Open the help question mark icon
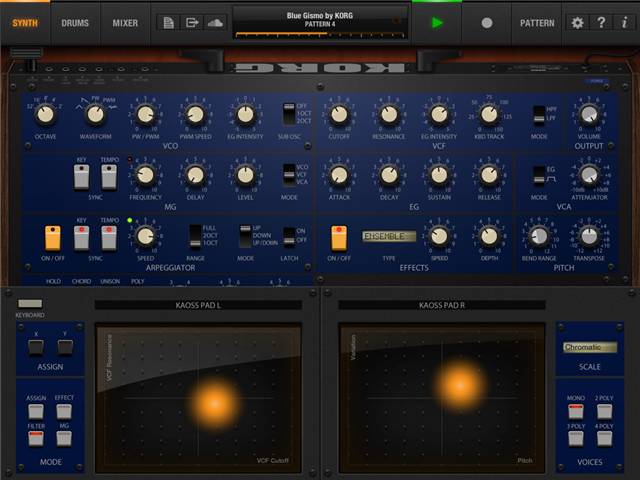 click(601, 23)
